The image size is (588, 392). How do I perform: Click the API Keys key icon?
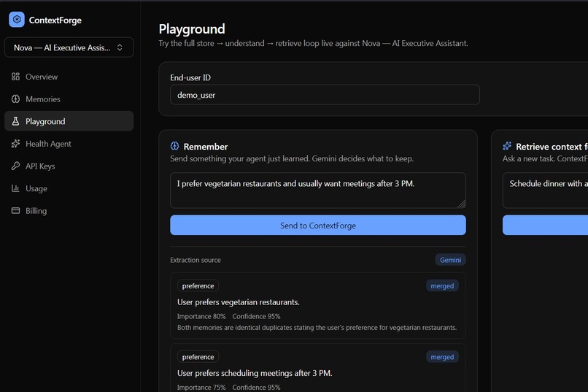coord(15,166)
